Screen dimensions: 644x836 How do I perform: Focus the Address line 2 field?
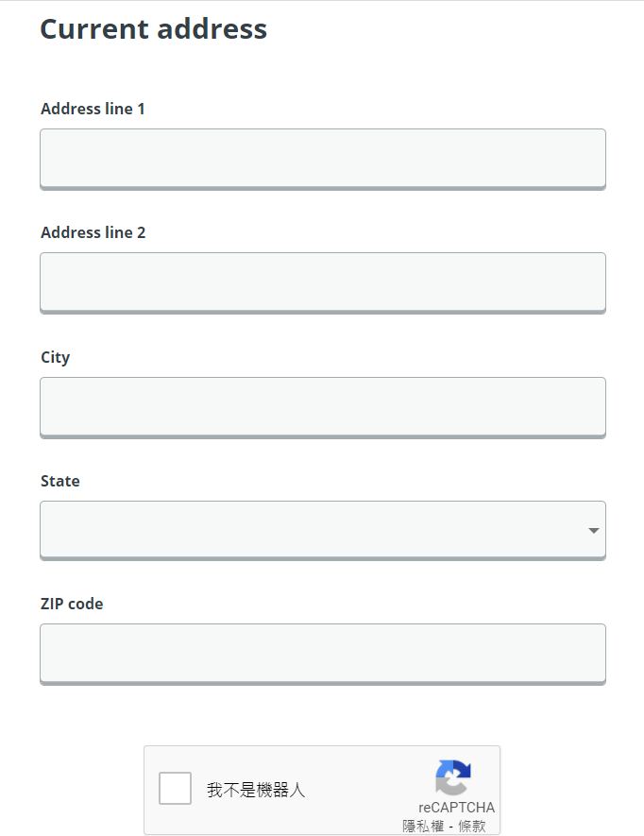323,283
